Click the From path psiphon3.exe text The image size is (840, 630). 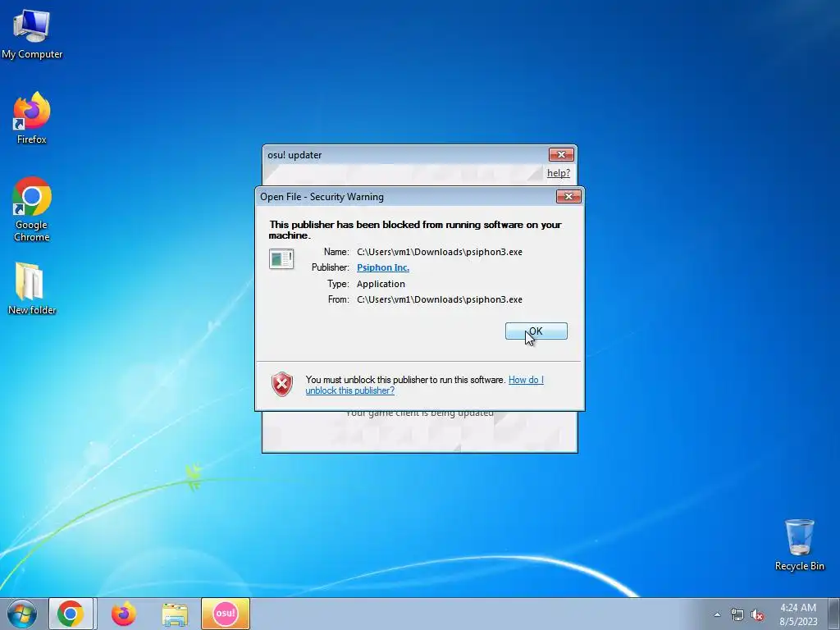click(440, 299)
